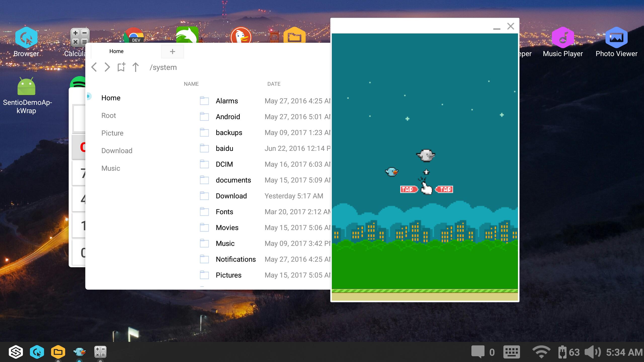The width and height of the screenshot is (644, 362).
Task: Go forward in the file manager
Action: click(107, 67)
